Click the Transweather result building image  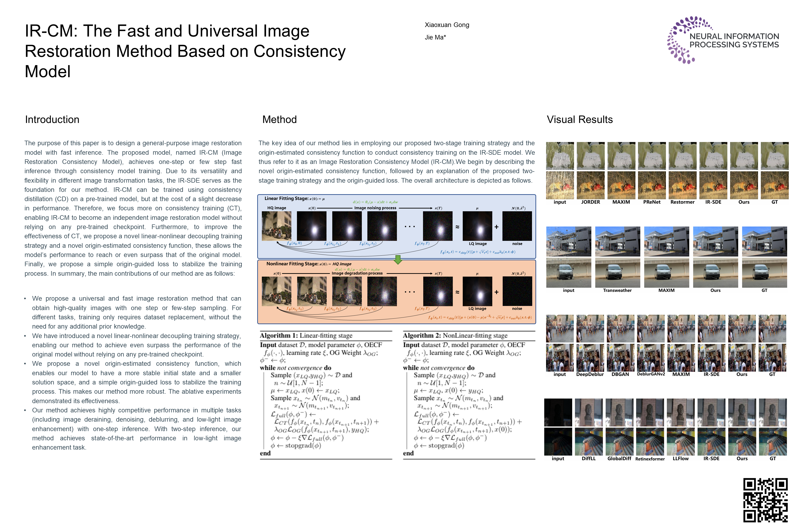click(x=617, y=241)
